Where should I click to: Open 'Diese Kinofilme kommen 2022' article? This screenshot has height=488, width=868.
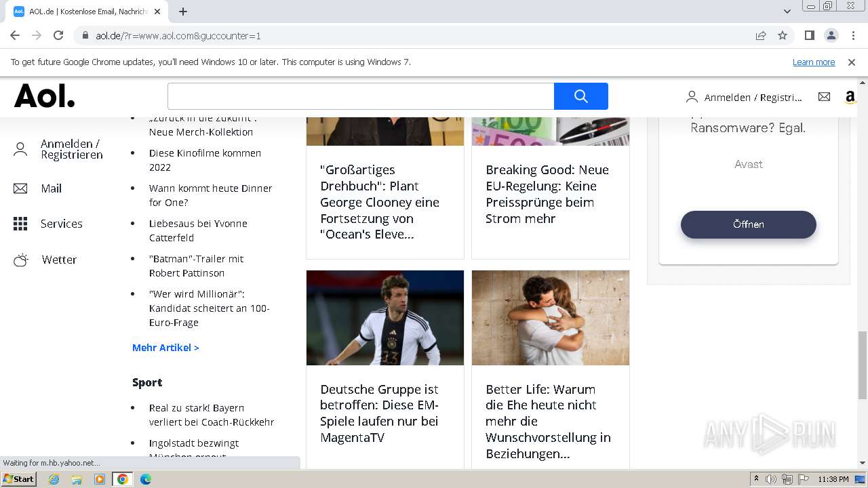tap(205, 160)
